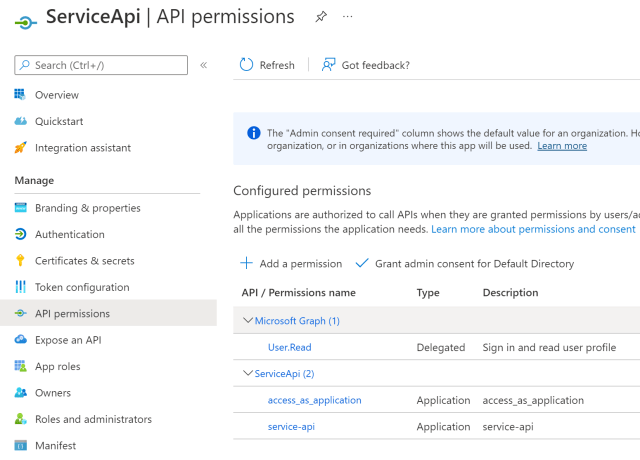Click the Certificates & secrets key icon
Image resolution: width=640 pixels, height=460 pixels.
pos(20,260)
